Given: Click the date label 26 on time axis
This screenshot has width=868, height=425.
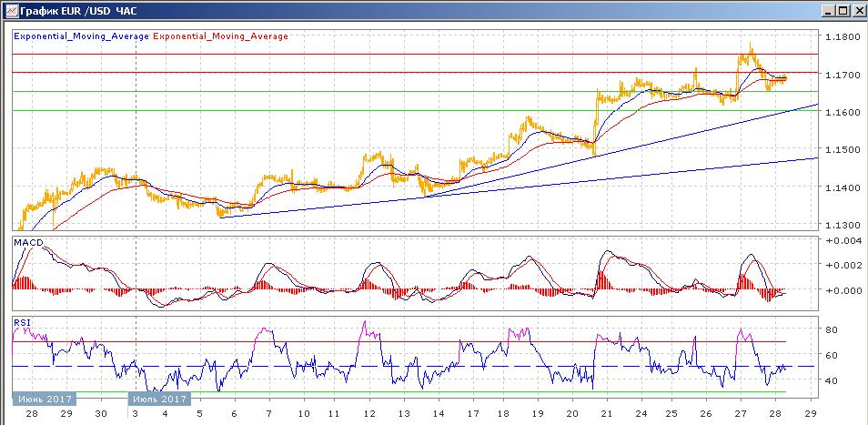Looking at the screenshot, I should coord(705,414).
